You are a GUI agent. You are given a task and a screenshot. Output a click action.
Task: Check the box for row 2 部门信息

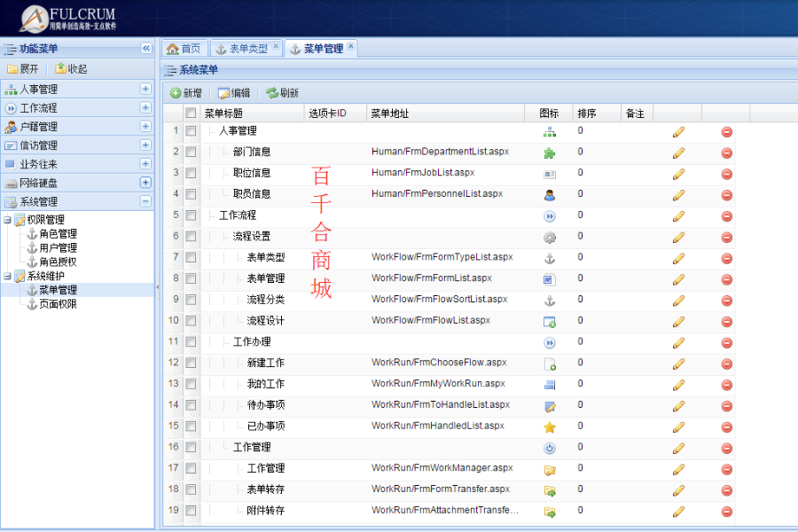click(x=191, y=153)
